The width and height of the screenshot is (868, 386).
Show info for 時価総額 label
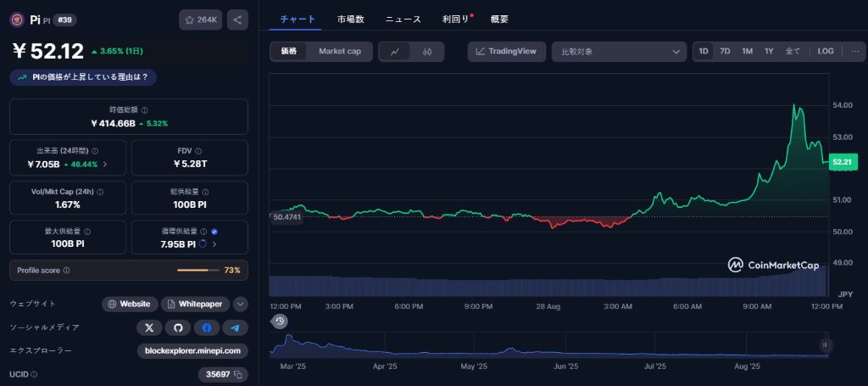click(x=144, y=110)
